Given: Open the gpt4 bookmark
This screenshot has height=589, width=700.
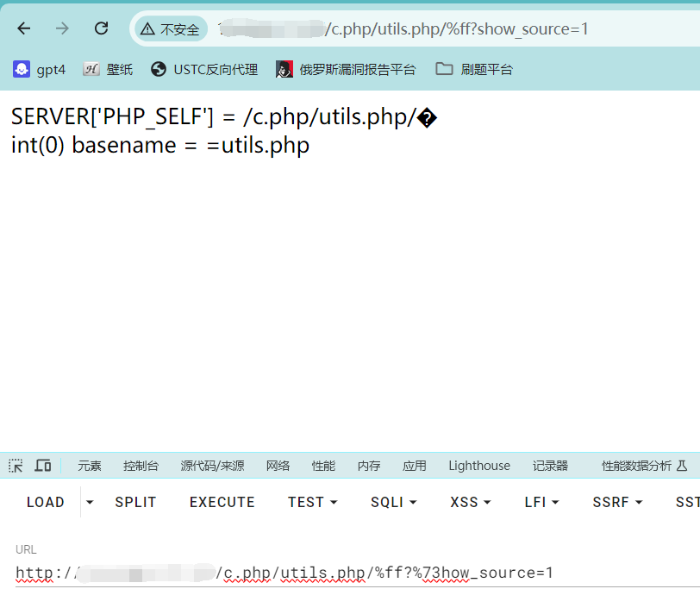Looking at the screenshot, I should pyautogui.click(x=40, y=69).
